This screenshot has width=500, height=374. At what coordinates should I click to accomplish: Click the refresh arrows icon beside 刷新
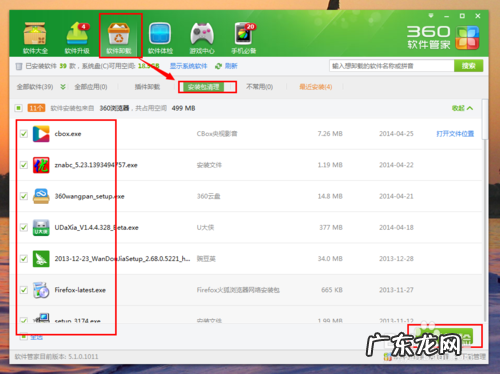[x=218, y=66]
